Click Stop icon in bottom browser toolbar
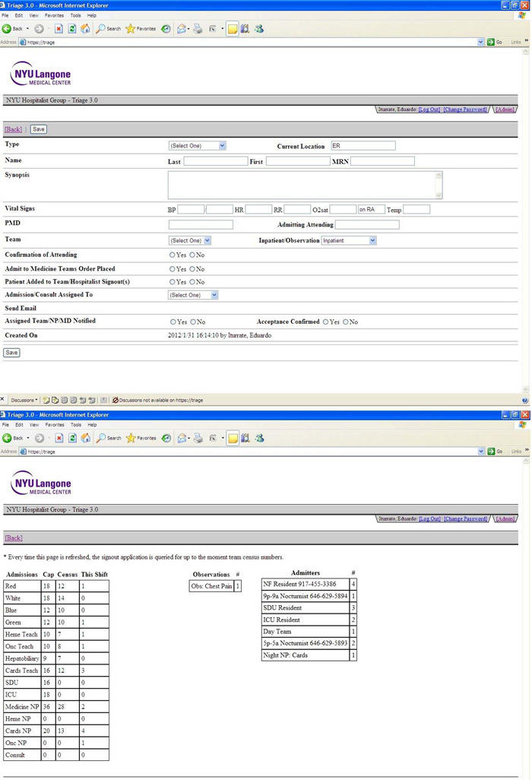The height and width of the screenshot is (780, 532). tap(59, 438)
